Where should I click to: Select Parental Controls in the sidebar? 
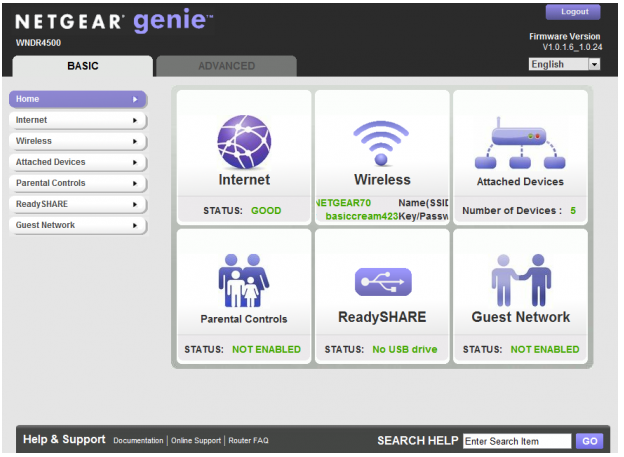[78, 184]
